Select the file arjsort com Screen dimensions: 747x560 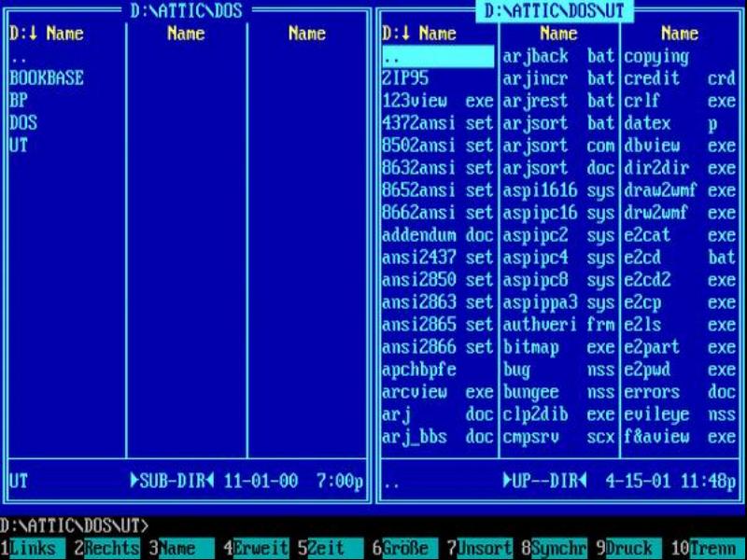558,146
